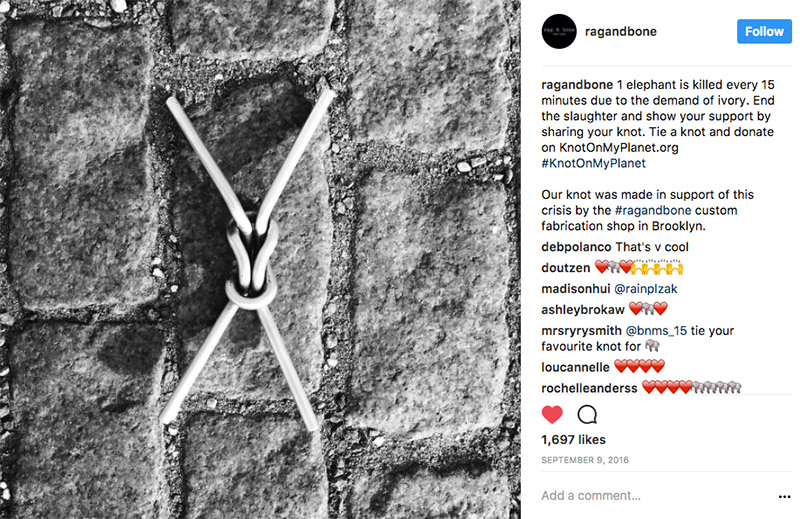Viewport: 800px width, 519px height.
Task: Open doutzen's commenter profile
Action: pyautogui.click(x=565, y=268)
